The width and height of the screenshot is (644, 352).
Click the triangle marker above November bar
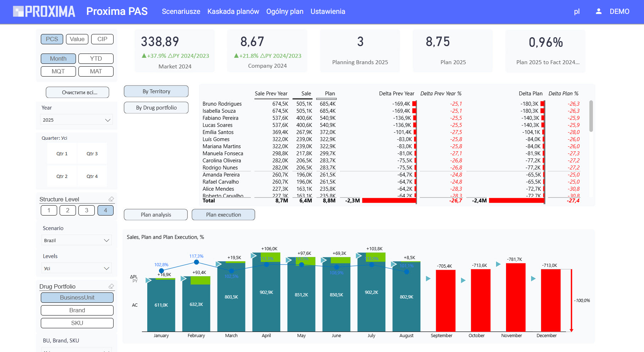(x=498, y=264)
